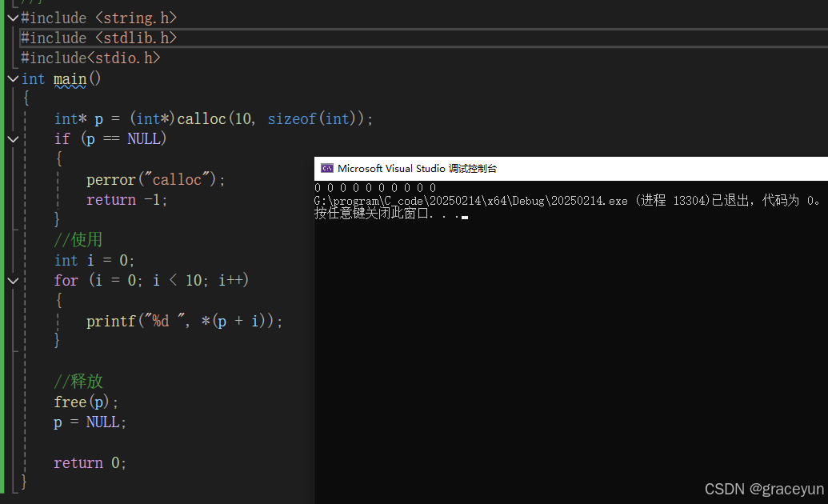Viewport: 828px width, 504px height.
Task: Click the #include <stdlib.h> line
Action: [98, 38]
